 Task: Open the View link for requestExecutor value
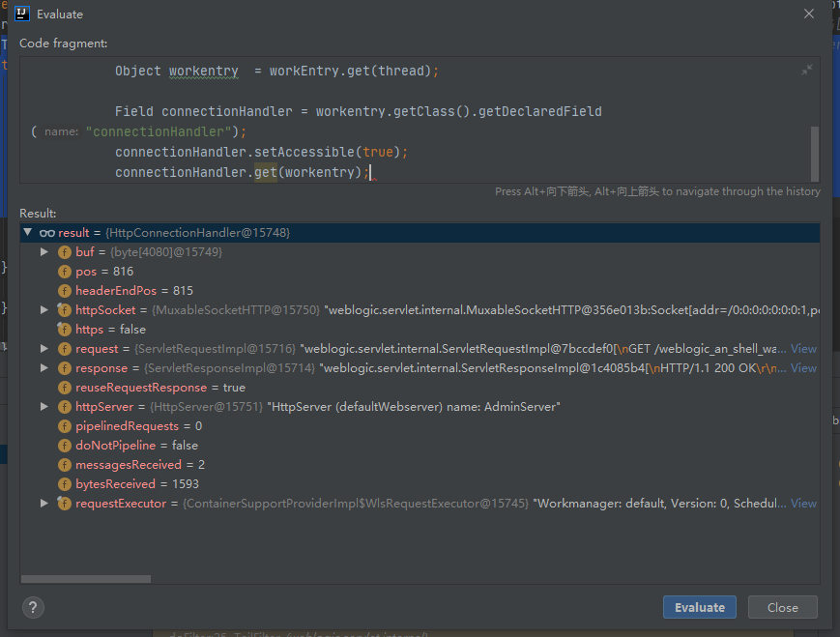pos(803,503)
